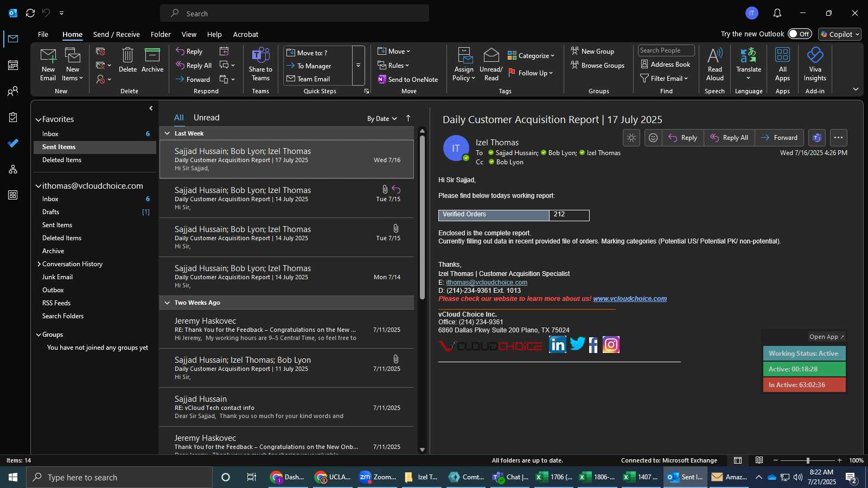This screenshot has width=868, height=488.
Task: Open the Address Book
Action: [665, 65]
